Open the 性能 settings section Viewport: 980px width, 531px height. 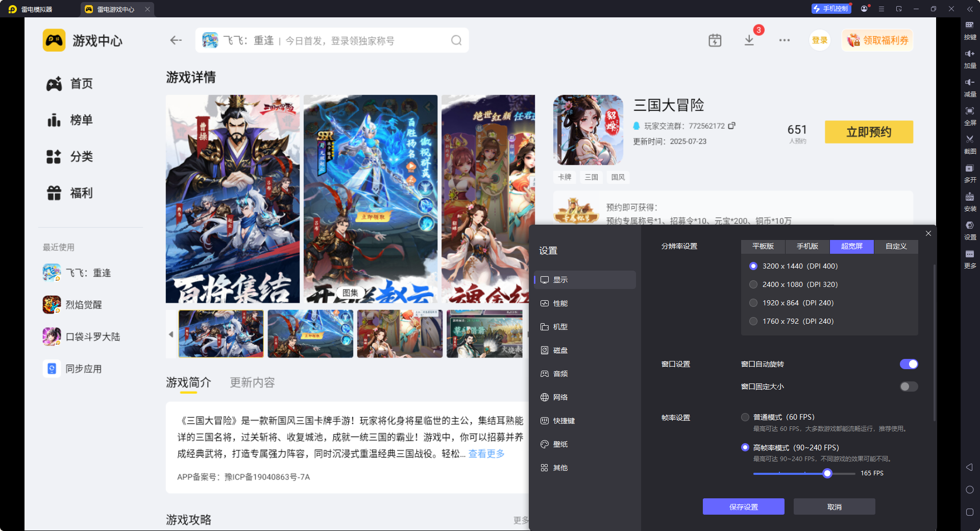click(560, 303)
